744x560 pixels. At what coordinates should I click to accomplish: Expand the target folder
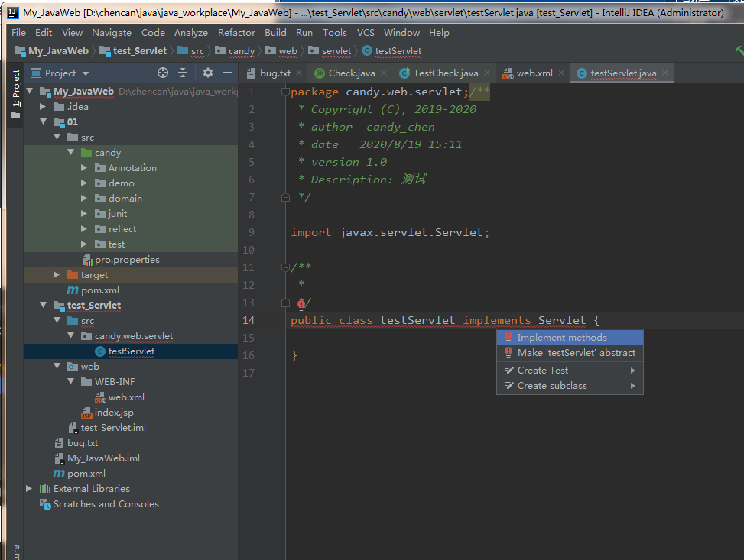pos(57,274)
